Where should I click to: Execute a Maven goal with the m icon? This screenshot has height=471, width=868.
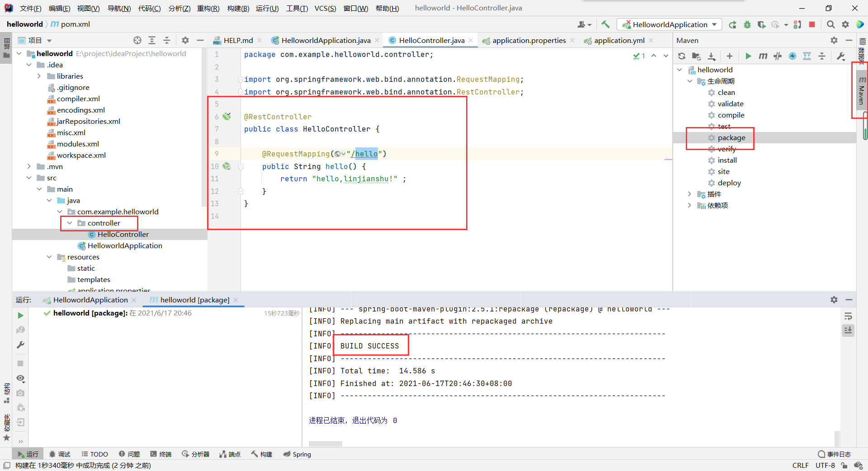(x=763, y=56)
